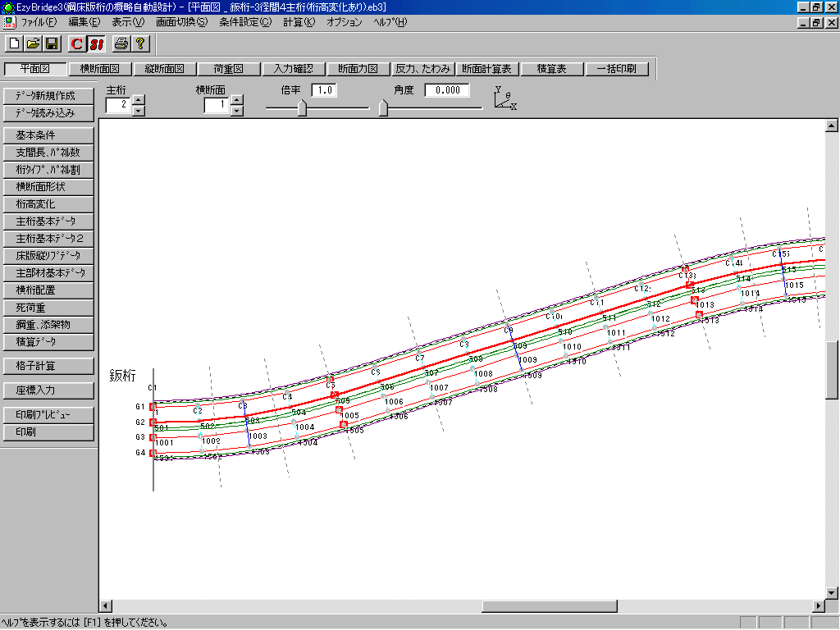Image resolution: width=840 pixels, height=630 pixels.
Task: Open 支間長、パネル数 settings
Action: (48, 152)
